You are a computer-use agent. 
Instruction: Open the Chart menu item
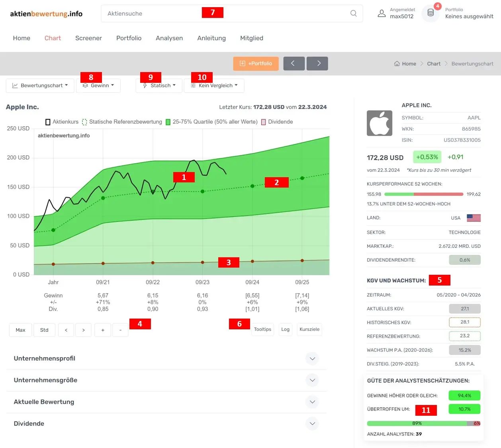(x=53, y=38)
